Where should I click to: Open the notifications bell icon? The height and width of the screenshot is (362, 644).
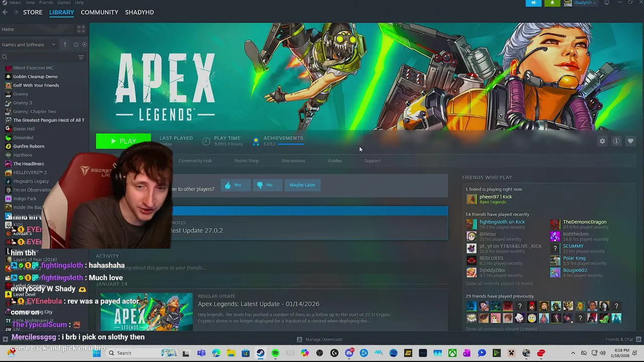tap(552, 3)
